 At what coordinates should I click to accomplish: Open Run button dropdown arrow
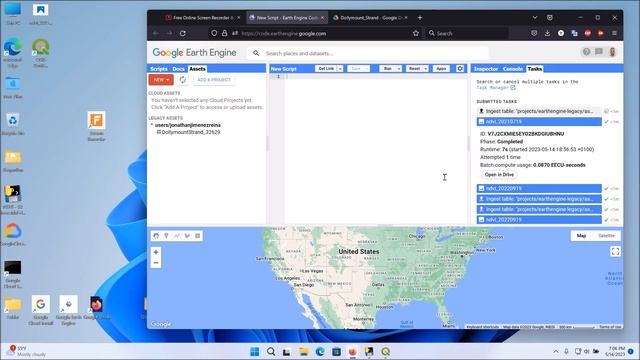[399, 69]
